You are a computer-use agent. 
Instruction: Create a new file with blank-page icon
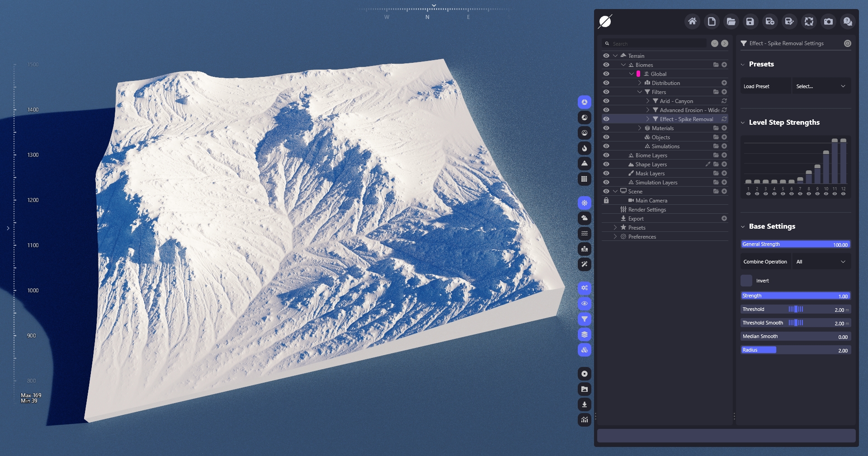712,21
